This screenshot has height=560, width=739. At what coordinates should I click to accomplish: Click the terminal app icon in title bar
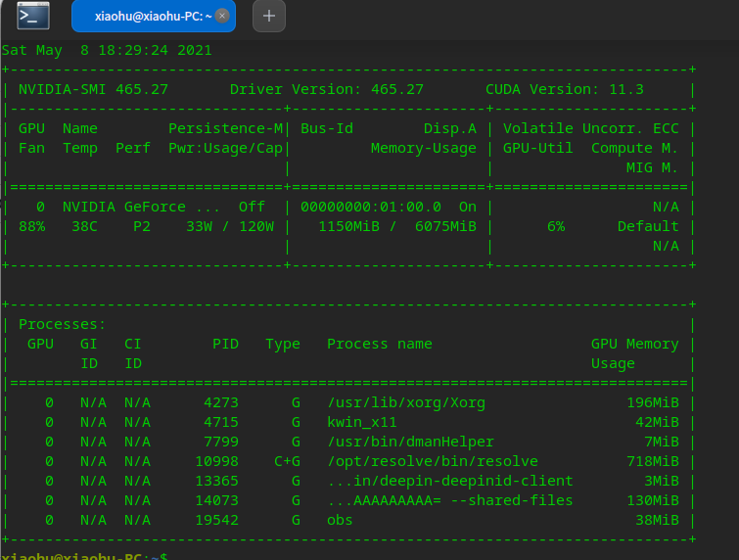pos(33,16)
